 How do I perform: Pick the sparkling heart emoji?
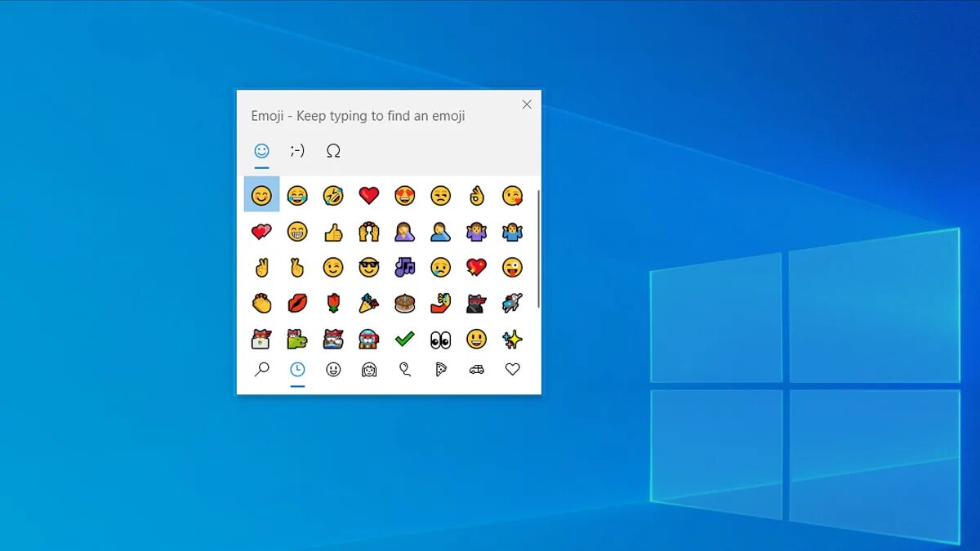click(x=476, y=267)
